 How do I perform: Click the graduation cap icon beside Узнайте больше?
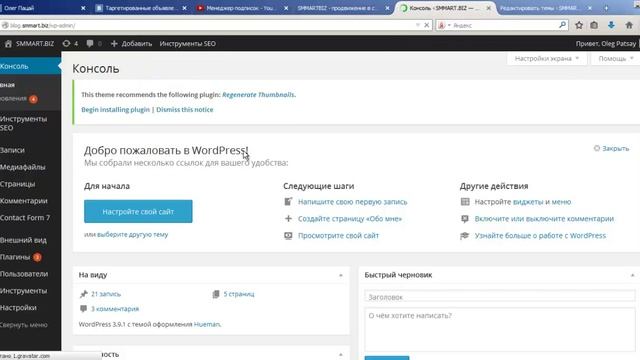464,236
